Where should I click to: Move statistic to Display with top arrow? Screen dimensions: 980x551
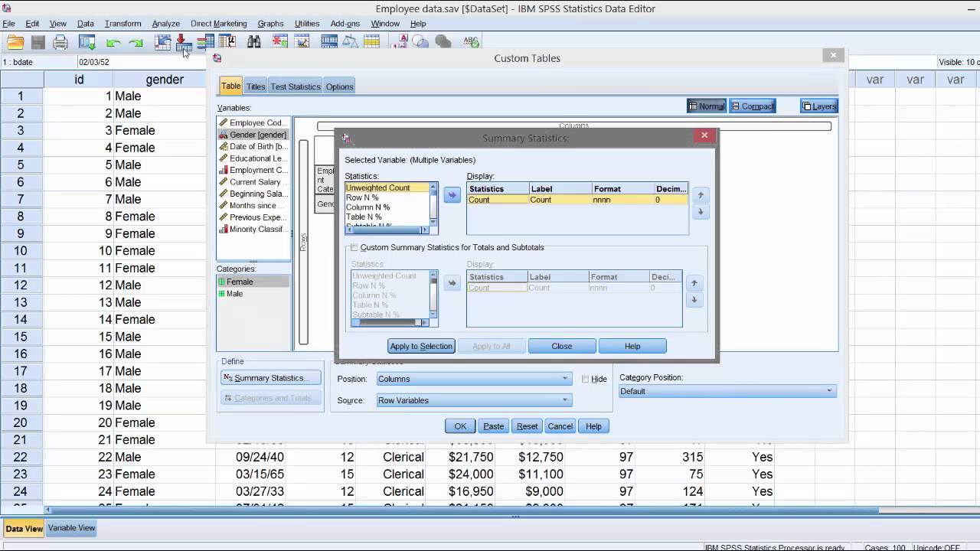point(452,195)
